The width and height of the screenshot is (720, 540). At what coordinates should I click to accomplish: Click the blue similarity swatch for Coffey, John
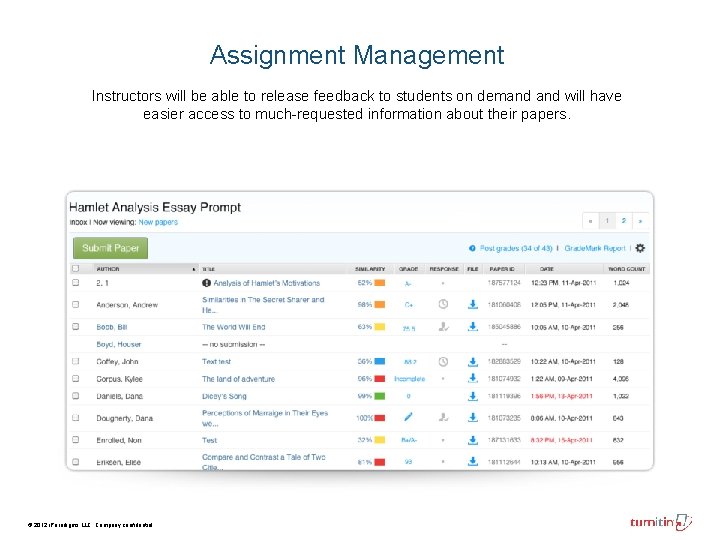pos(380,361)
